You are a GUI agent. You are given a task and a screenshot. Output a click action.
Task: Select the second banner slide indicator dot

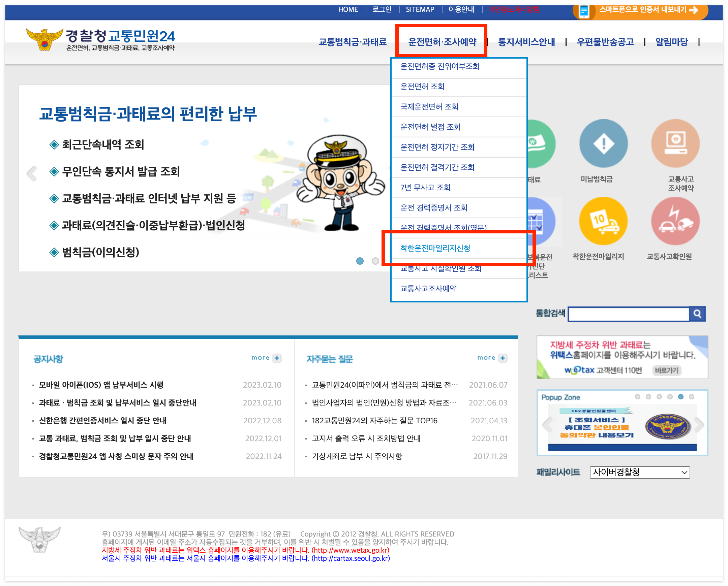tap(375, 261)
